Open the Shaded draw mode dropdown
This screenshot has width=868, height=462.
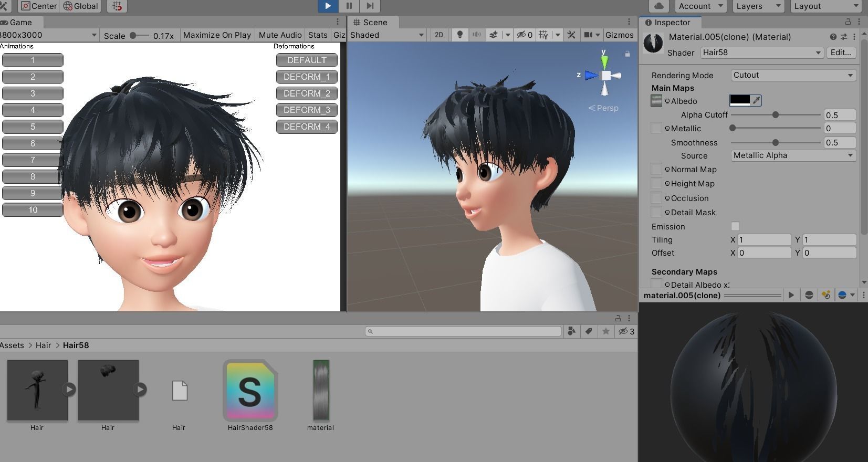(x=386, y=35)
